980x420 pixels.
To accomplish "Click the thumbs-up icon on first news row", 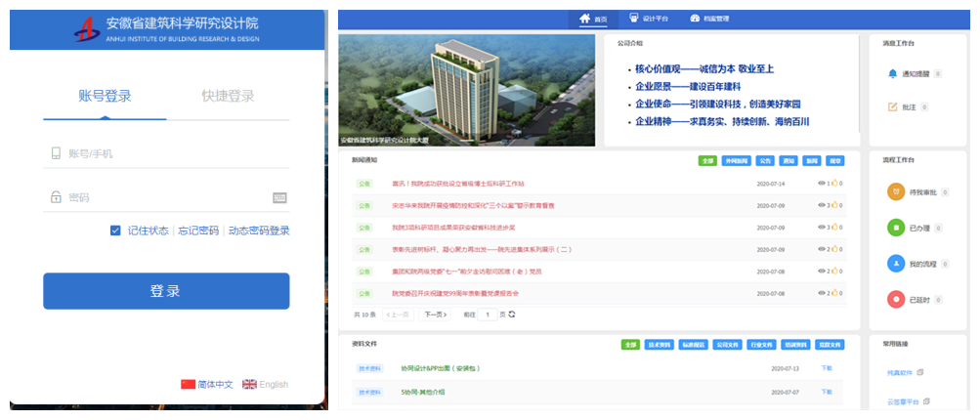I will pyautogui.click(x=834, y=184).
